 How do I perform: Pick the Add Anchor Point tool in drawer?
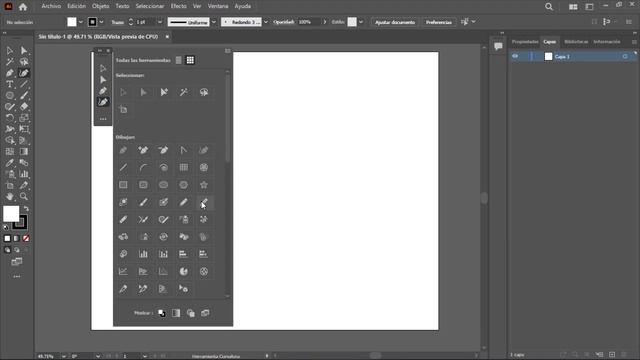pos(143,150)
